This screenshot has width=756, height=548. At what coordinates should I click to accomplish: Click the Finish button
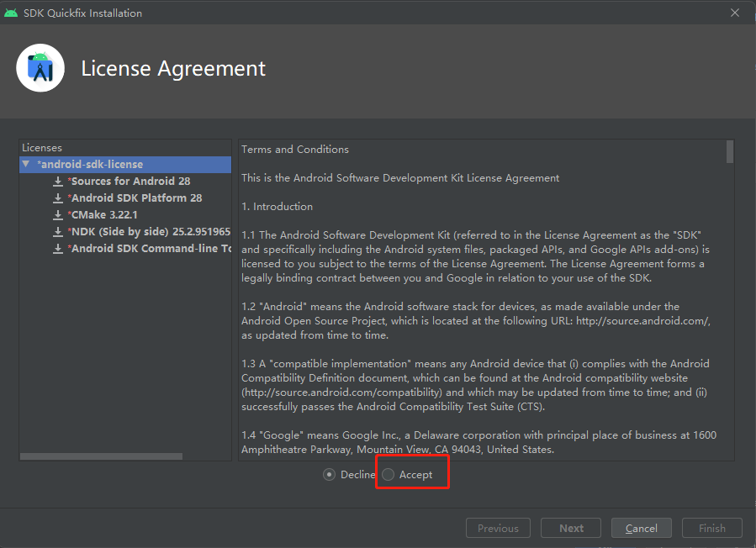[x=711, y=529]
